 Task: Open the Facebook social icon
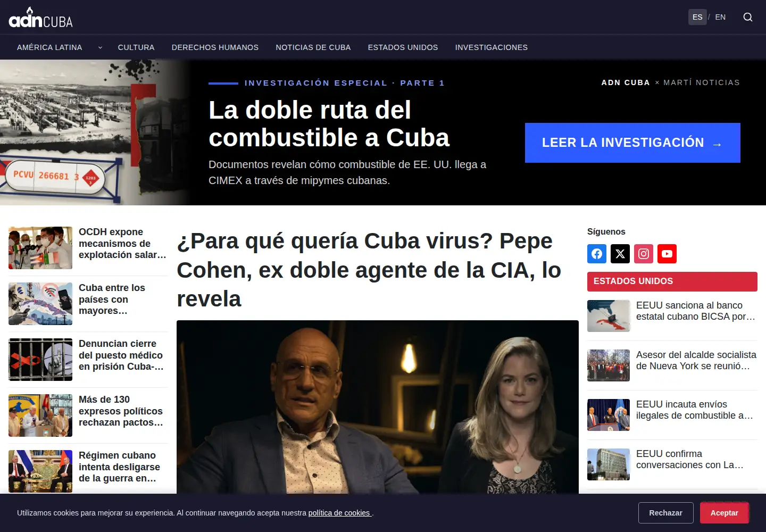click(x=597, y=254)
